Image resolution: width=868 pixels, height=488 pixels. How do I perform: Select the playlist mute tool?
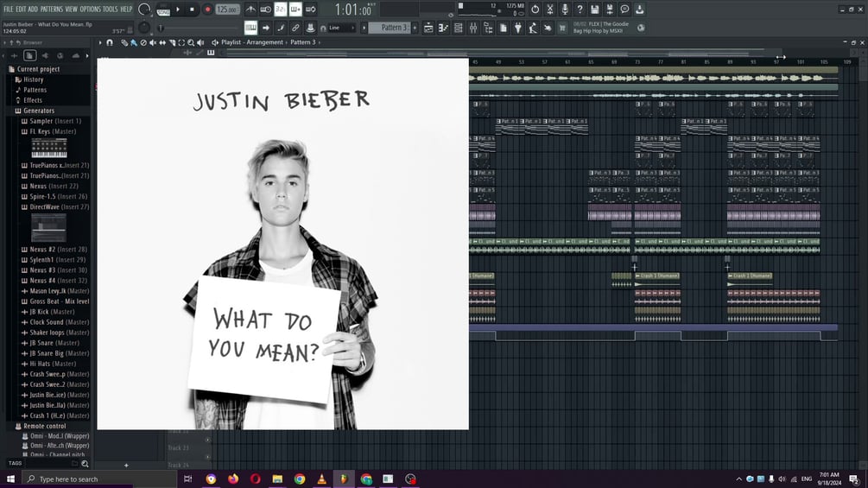[153, 42]
